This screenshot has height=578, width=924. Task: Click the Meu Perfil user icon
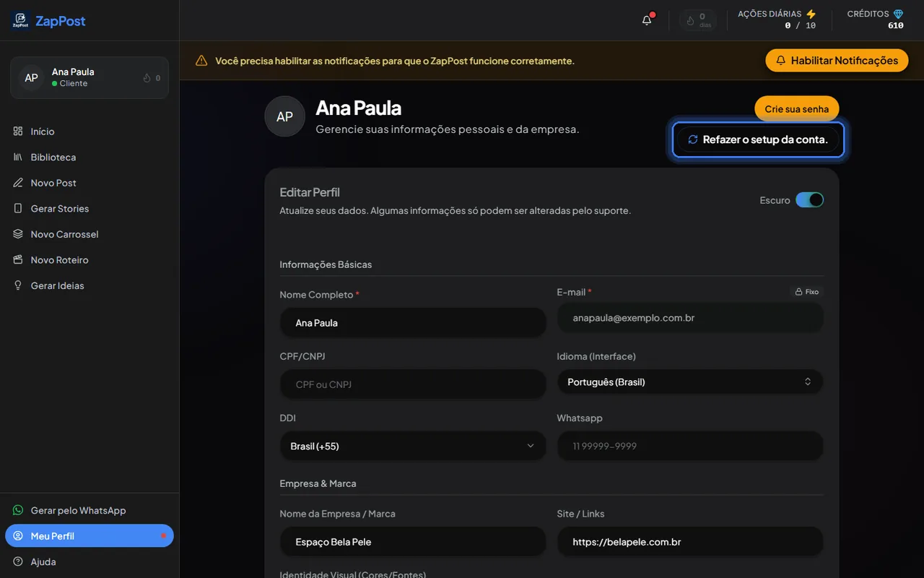tap(18, 536)
